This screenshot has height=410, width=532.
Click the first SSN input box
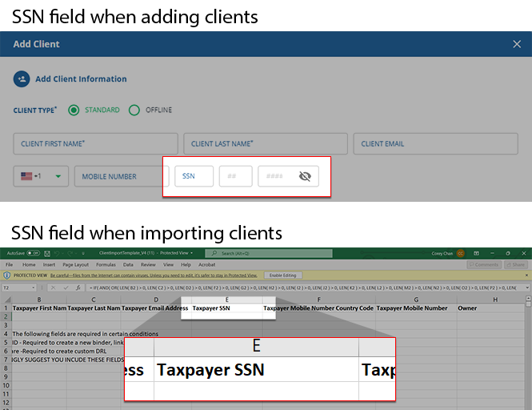(x=194, y=176)
